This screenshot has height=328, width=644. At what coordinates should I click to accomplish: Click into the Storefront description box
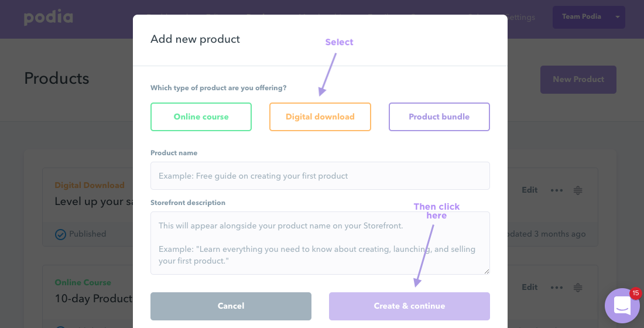coord(320,243)
